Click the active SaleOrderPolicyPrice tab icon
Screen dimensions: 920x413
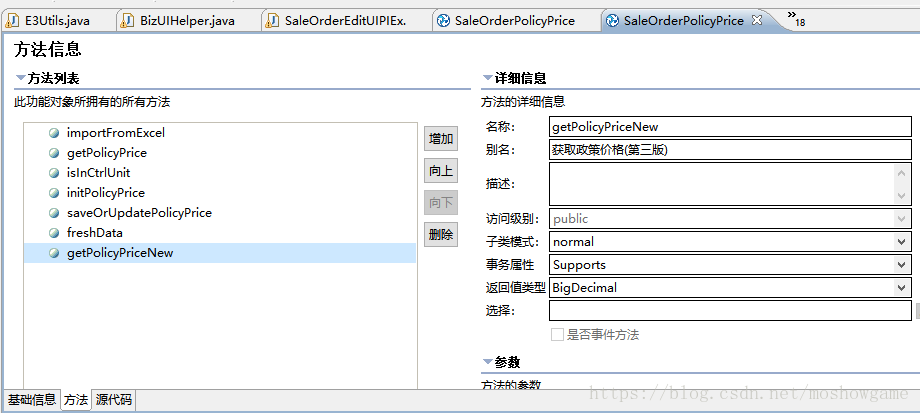613,21
